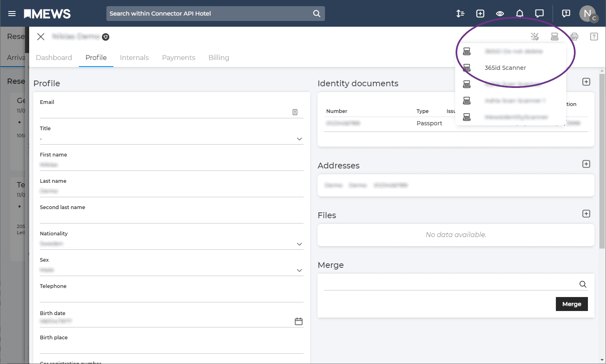606x364 pixels.
Task: Open the Birth date calendar picker
Action: coord(298,321)
